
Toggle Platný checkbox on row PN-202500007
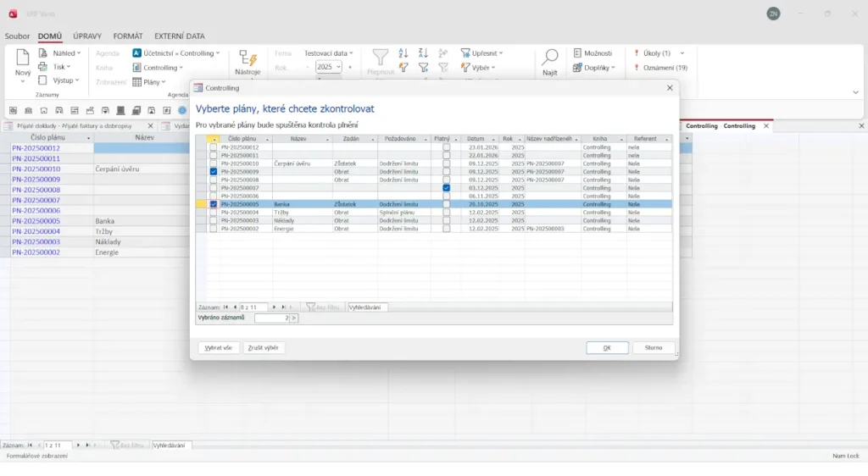point(446,188)
